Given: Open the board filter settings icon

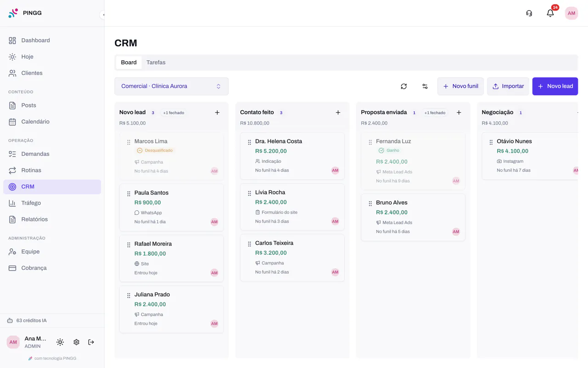Looking at the screenshot, I should 425,86.
